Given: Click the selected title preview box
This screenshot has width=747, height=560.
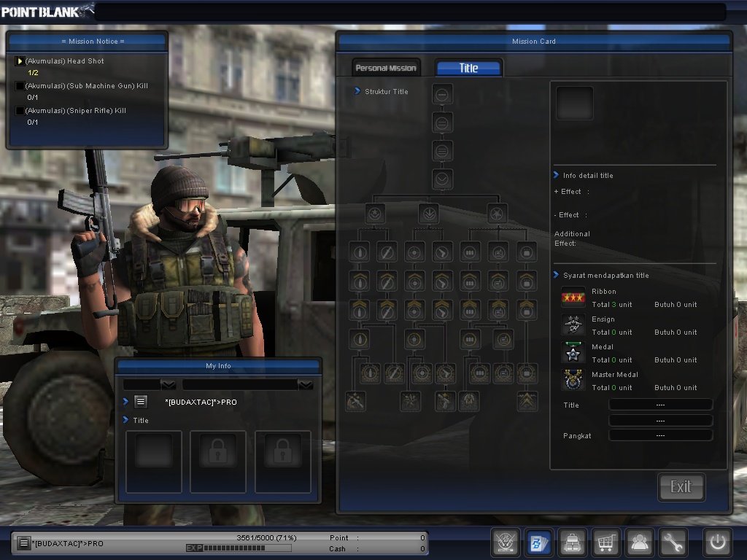Looking at the screenshot, I should pyautogui.click(x=575, y=103).
